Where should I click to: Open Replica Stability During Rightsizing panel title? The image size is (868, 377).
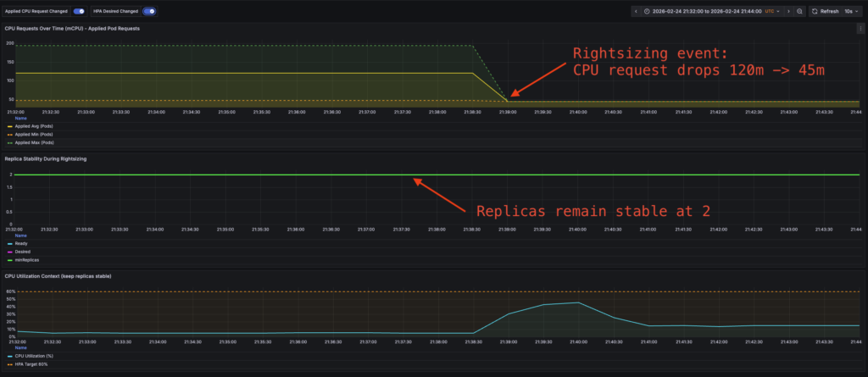46,158
